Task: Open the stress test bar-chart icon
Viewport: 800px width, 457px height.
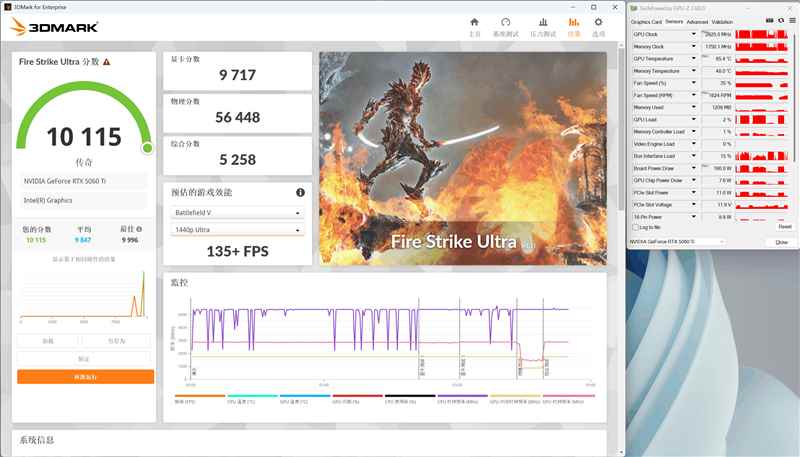Action: [542, 25]
